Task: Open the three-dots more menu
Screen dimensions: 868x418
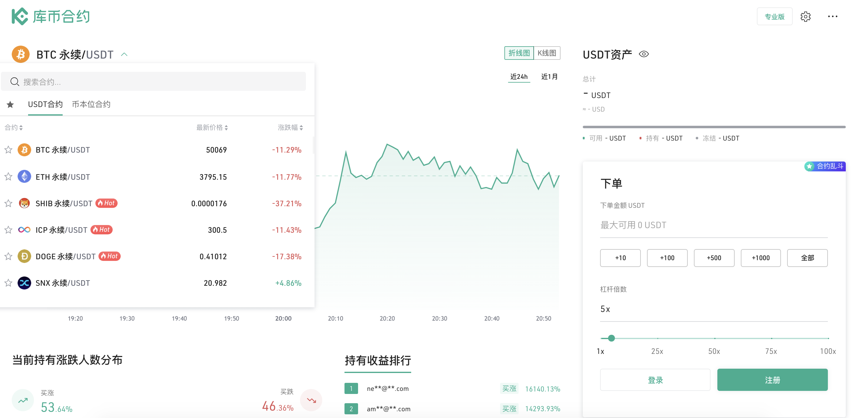Action: (x=833, y=16)
